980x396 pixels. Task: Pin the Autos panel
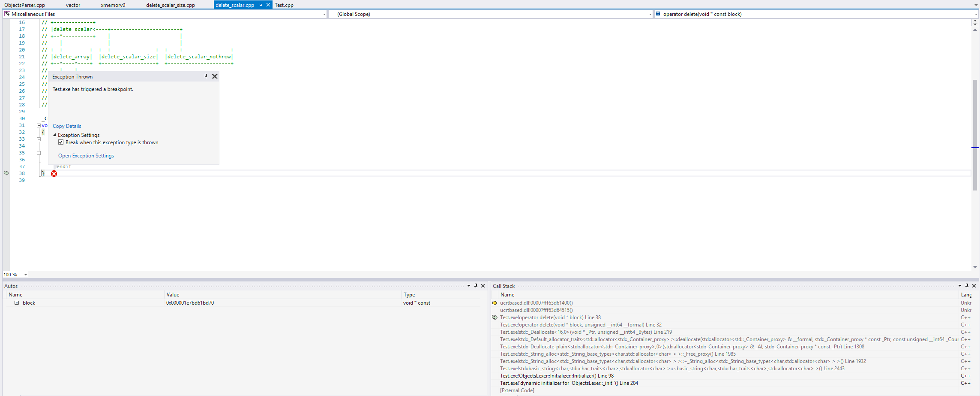tap(475, 286)
